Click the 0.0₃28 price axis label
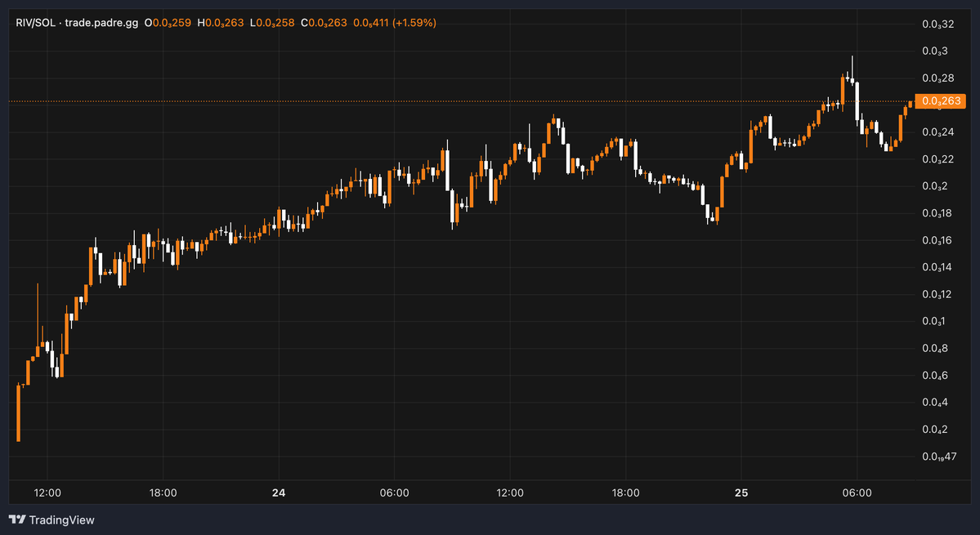 coord(938,78)
